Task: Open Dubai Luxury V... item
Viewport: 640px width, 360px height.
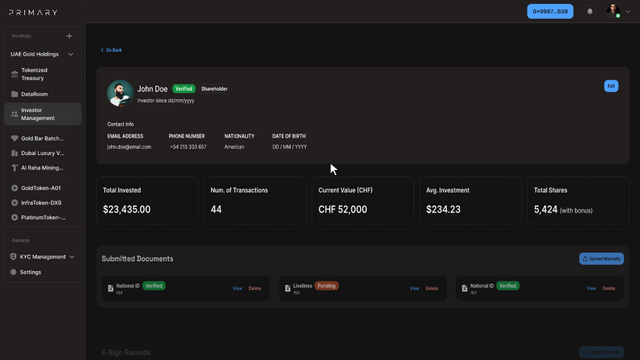Action: point(42,153)
